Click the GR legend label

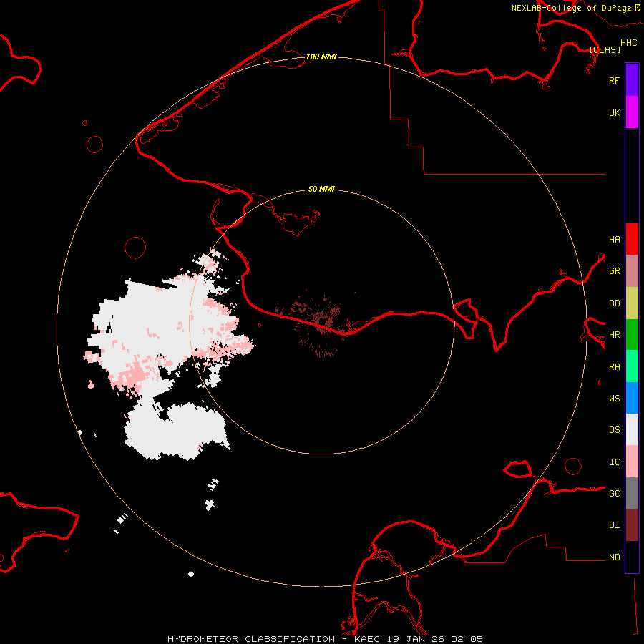click(x=614, y=271)
